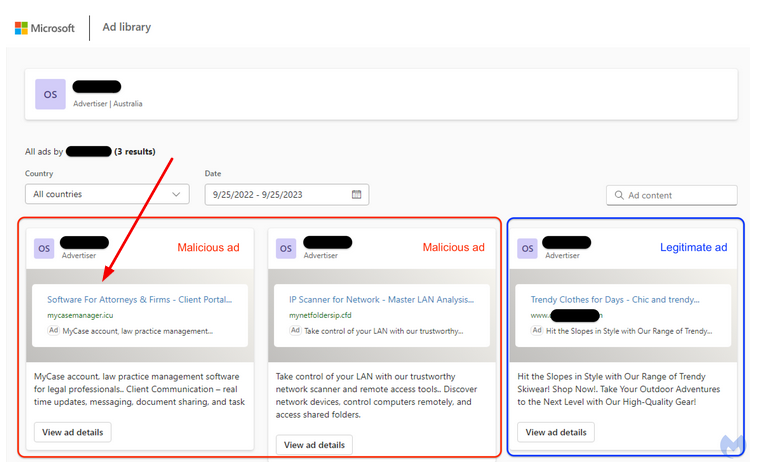The image size is (759, 472).
Task: Click OS avatar on Trendy Clothes ad card
Action: (527, 248)
